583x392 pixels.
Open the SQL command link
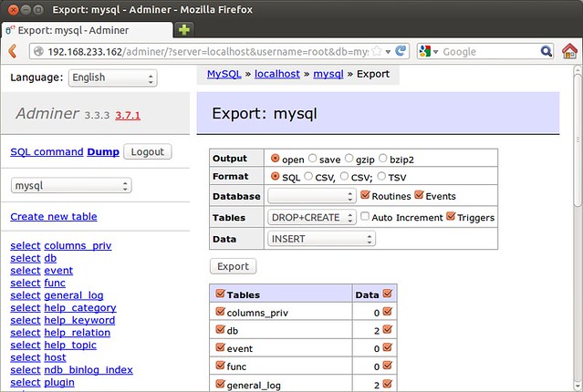47,152
